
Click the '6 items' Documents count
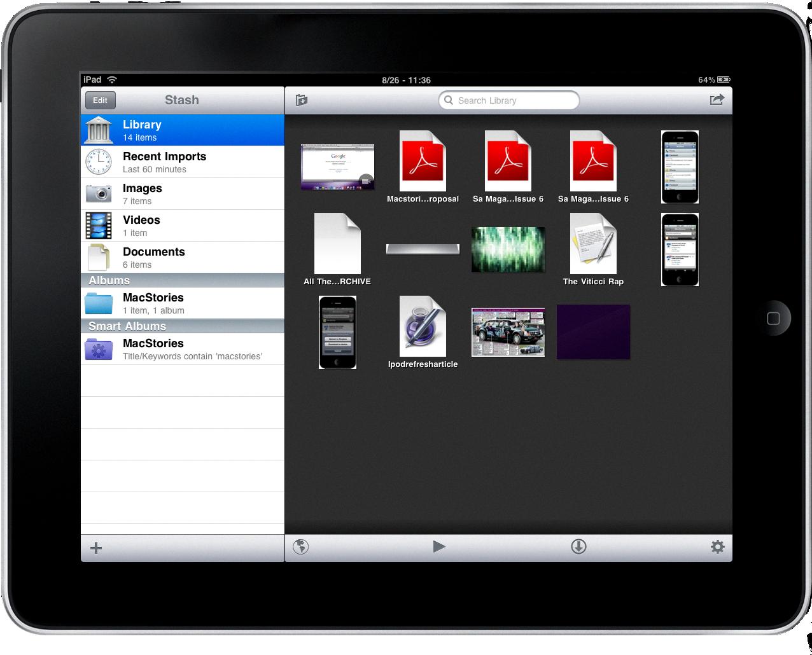pyautogui.click(x=137, y=265)
